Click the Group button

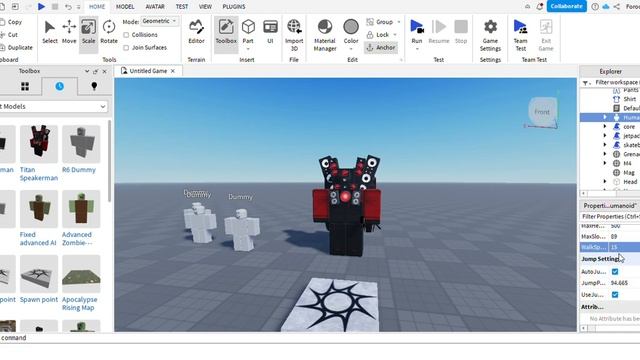tap(380, 22)
